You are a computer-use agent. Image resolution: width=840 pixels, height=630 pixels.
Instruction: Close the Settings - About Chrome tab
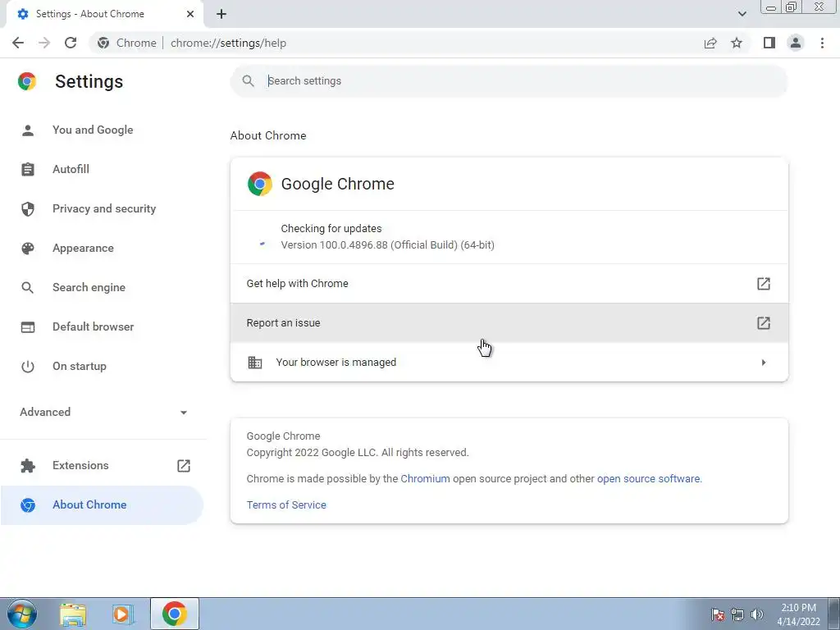click(x=190, y=14)
